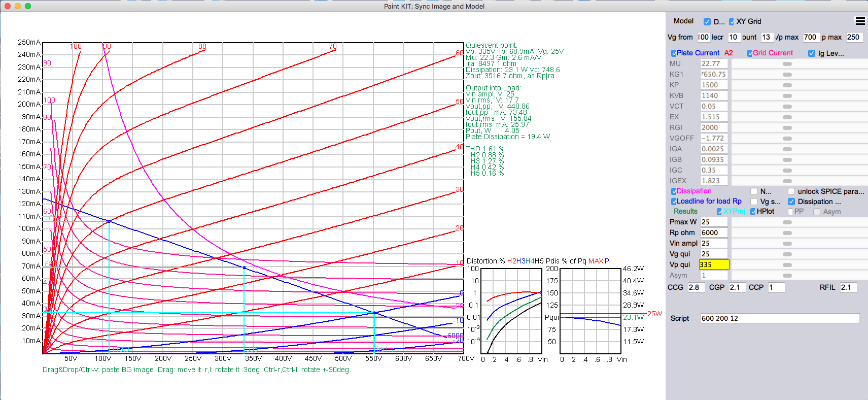The width and height of the screenshot is (868, 400).
Task: Enable the PP checkbox
Action: [x=790, y=212]
